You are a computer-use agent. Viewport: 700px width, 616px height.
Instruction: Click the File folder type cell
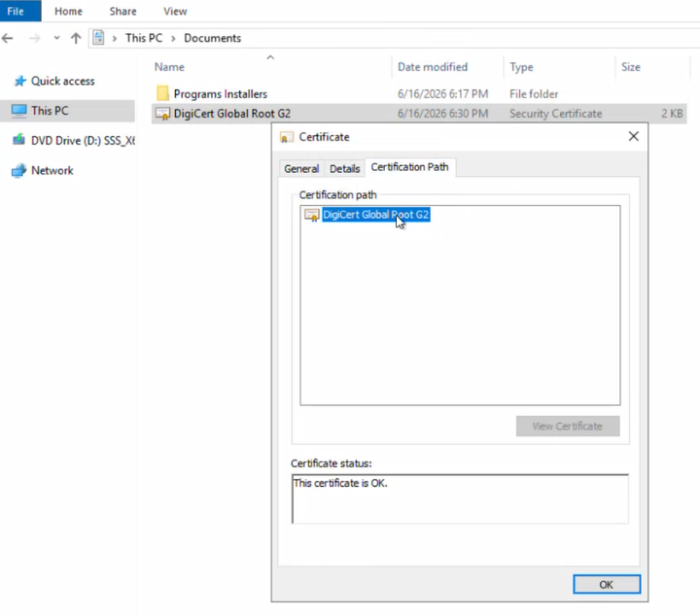click(x=534, y=94)
